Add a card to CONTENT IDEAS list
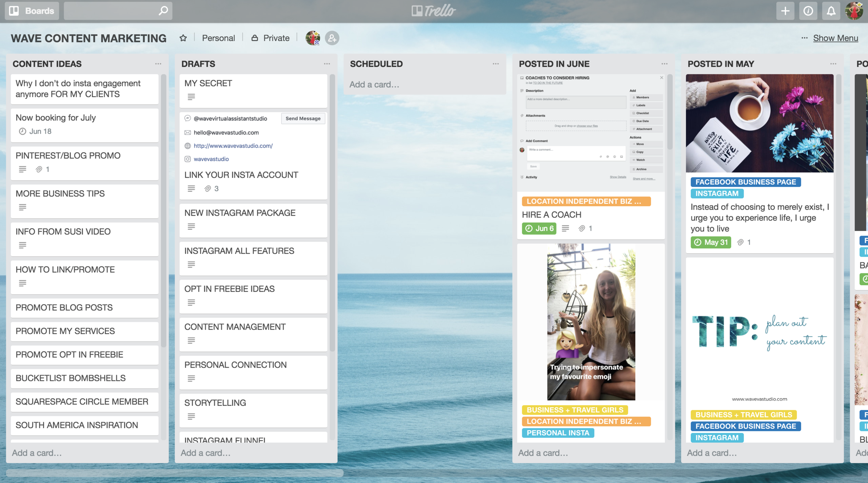This screenshot has width=868, height=483. tap(37, 453)
